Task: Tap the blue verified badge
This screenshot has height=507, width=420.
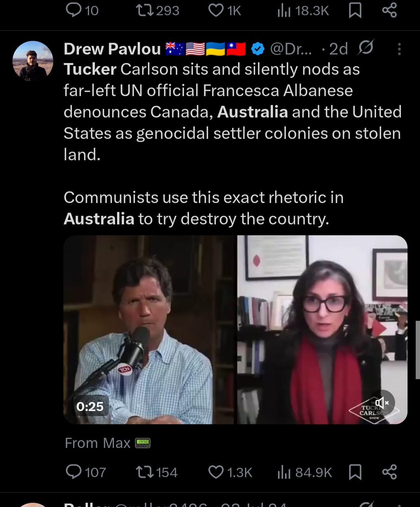Action: [x=257, y=49]
